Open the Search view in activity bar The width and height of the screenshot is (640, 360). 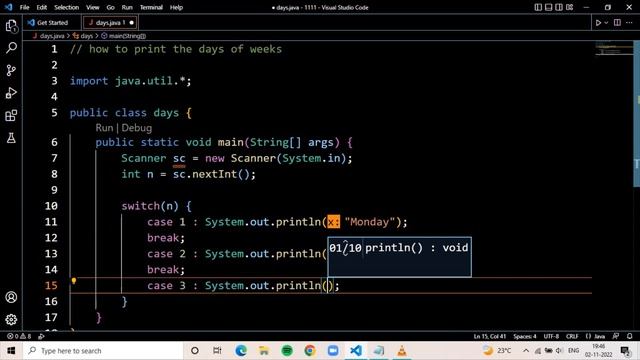pyautogui.click(x=11, y=48)
